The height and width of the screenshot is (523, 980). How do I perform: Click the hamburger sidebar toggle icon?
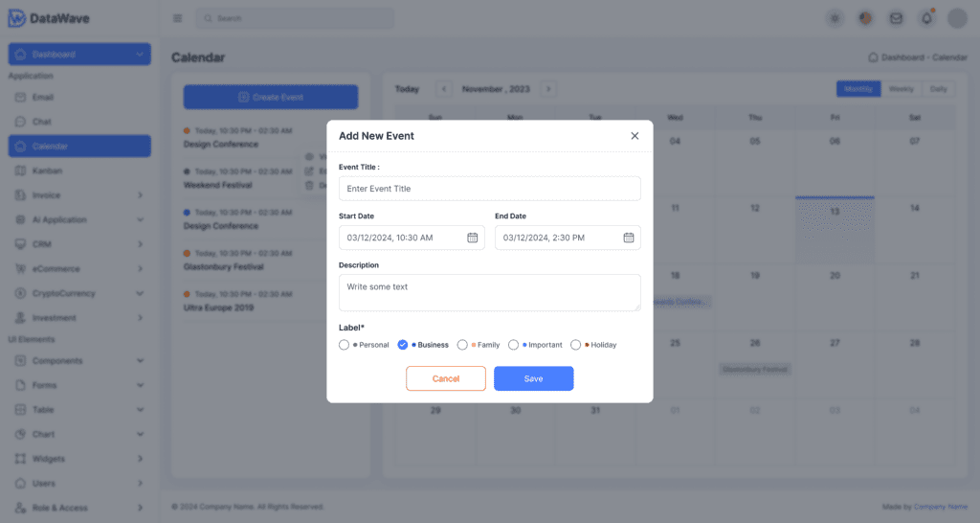tap(177, 18)
